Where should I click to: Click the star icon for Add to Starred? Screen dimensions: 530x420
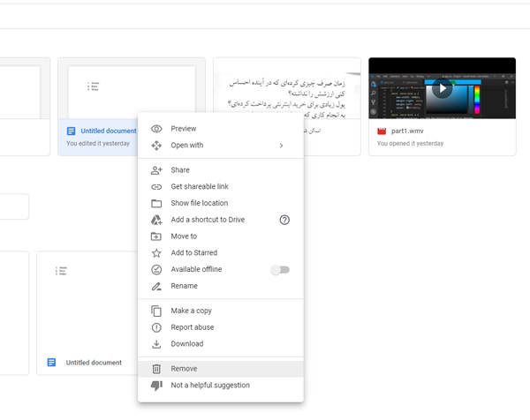156,253
